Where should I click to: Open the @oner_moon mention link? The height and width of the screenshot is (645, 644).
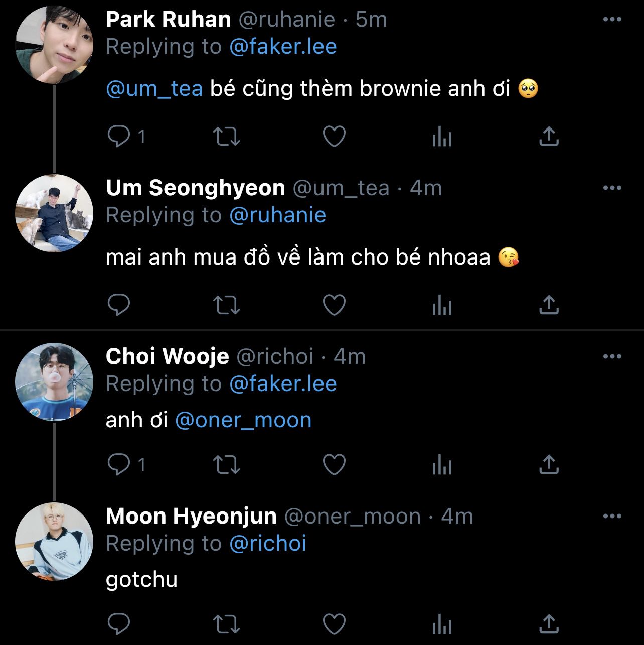click(243, 420)
